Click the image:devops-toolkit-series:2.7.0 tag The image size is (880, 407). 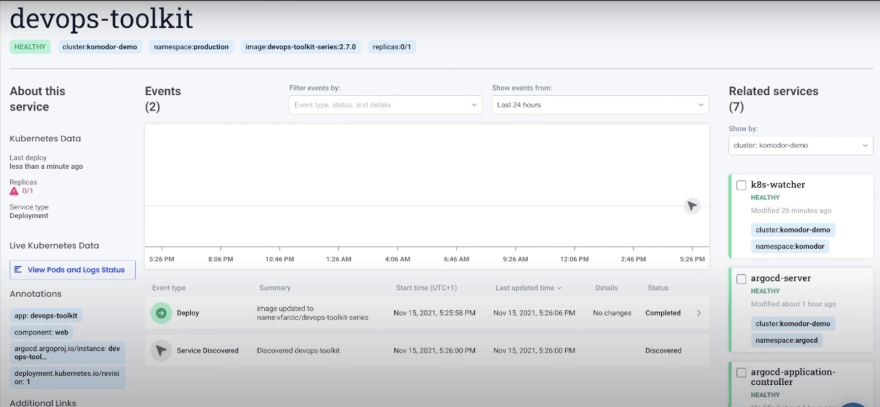301,47
